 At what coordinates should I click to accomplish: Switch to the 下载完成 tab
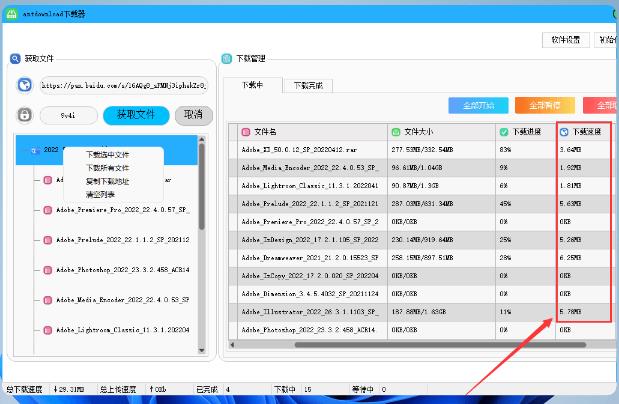[308, 86]
